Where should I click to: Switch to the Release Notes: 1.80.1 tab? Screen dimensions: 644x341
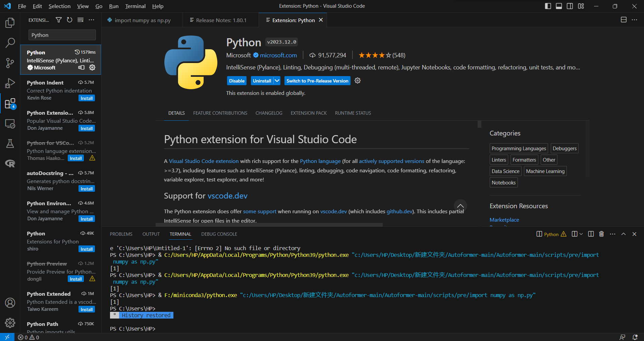click(221, 20)
